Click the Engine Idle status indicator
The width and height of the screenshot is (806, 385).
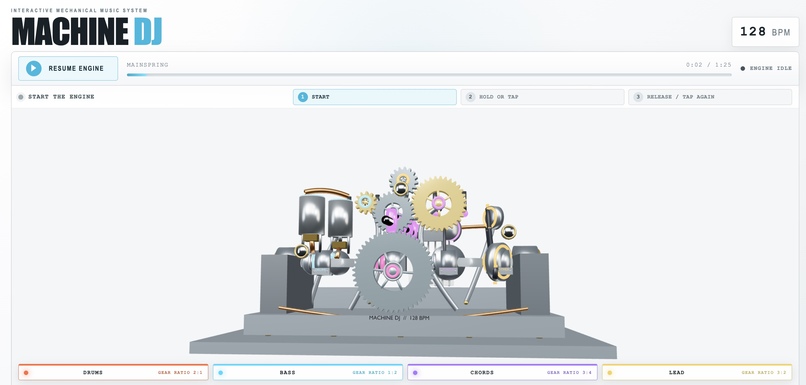(766, 68)
